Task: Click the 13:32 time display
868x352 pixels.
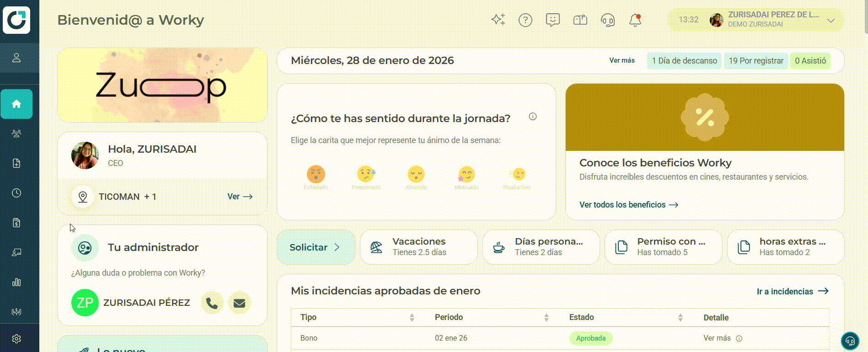Action: tap(688, 20)
